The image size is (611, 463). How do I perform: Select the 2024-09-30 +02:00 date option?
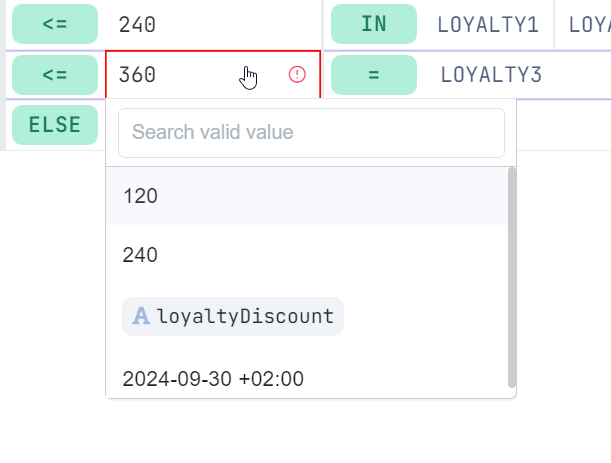coord(213,378)
